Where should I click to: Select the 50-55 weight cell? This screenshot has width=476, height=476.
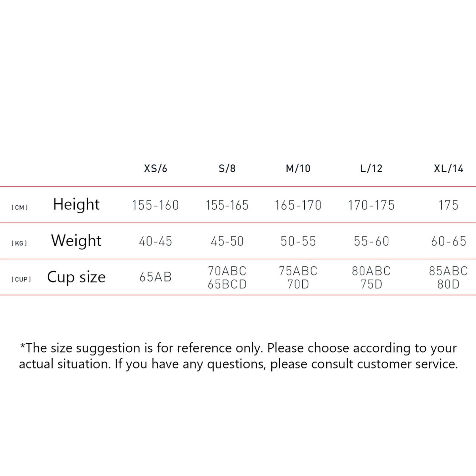point(298,241)
